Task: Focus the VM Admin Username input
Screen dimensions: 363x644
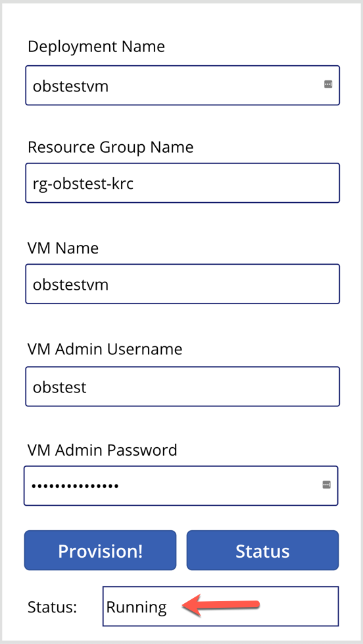Action: point(183,387)
